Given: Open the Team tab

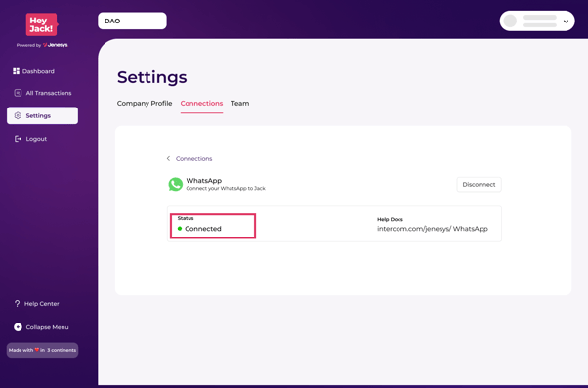Looking at the screenshot, I should (240, 103).
